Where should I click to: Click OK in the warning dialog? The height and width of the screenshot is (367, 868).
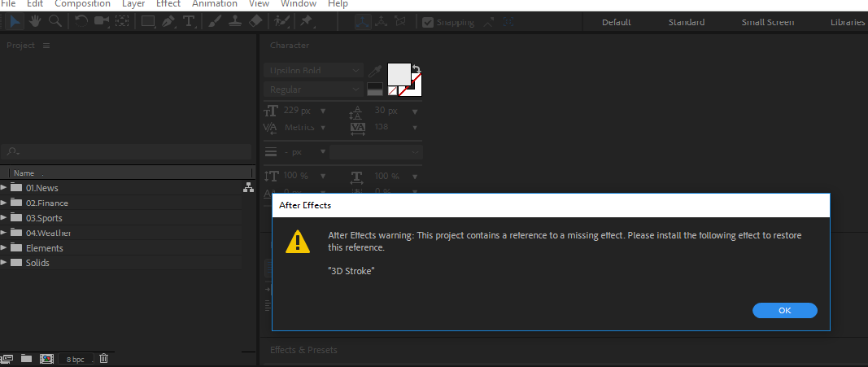(x=784, y=311)
